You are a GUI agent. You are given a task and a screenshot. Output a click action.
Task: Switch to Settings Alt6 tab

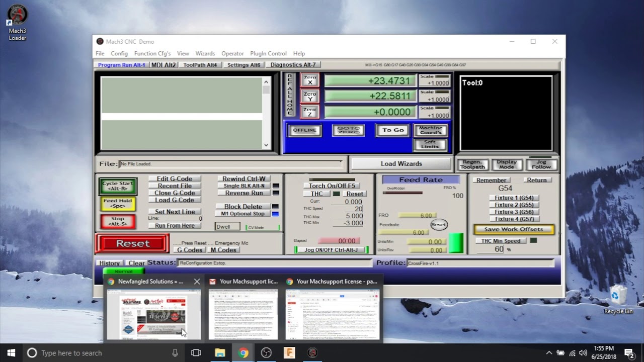244,65
